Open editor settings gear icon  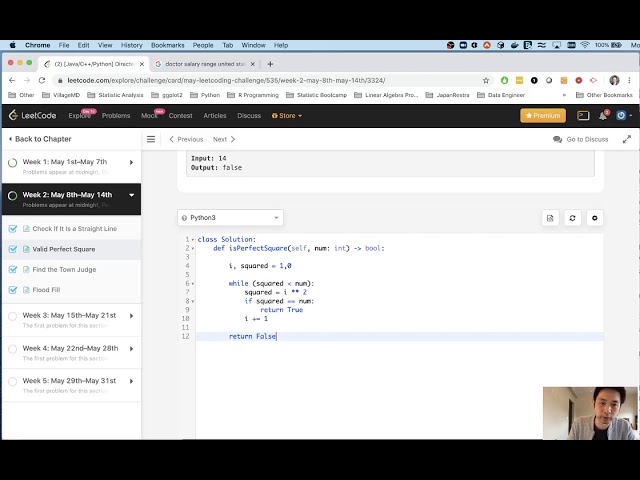[x=595, y=218]
